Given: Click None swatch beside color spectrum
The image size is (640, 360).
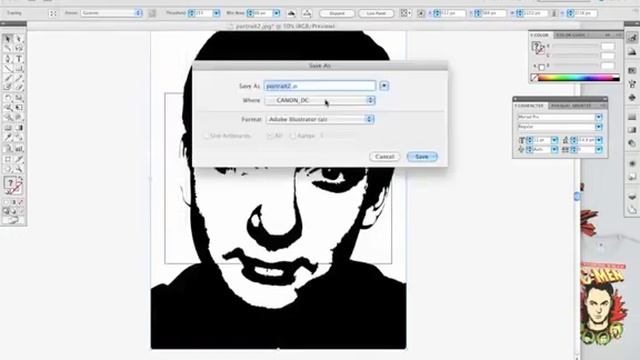Looking at the screenshot, I should (x=534, y=78).
